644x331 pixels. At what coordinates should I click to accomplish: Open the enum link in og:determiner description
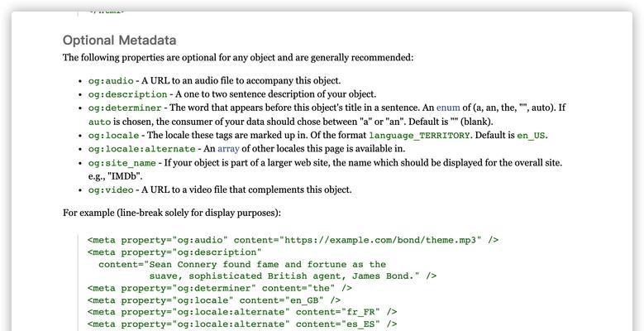[x=448, y=108]
